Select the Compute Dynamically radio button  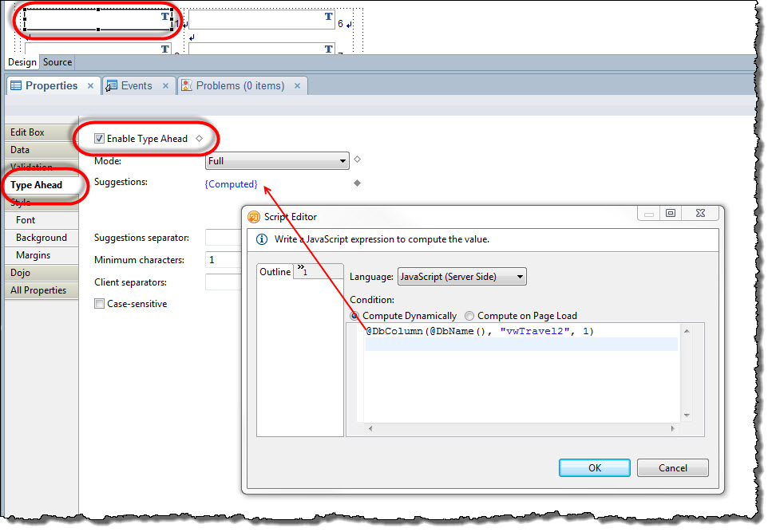[354, 316]
